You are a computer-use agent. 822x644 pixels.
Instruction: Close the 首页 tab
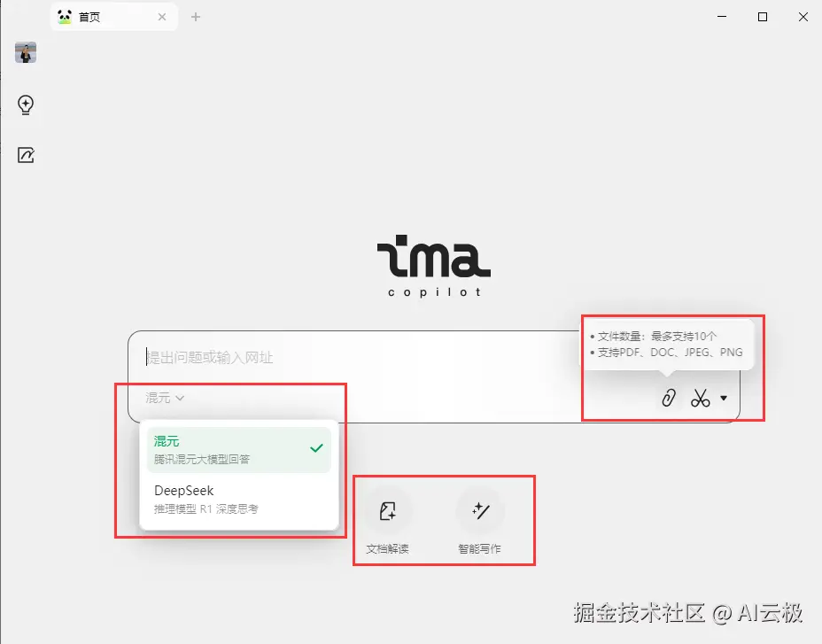(x=162, y=17)
